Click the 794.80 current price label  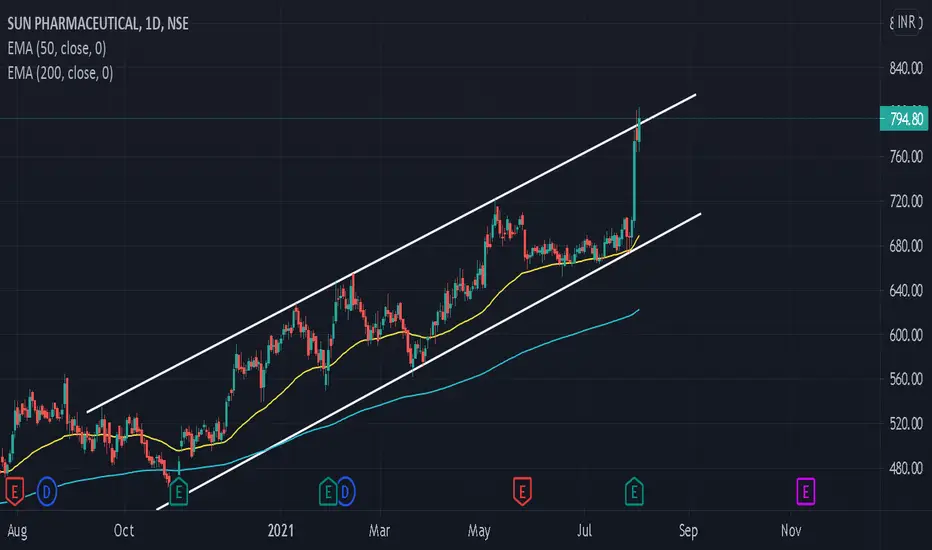[x=904, y=119]
